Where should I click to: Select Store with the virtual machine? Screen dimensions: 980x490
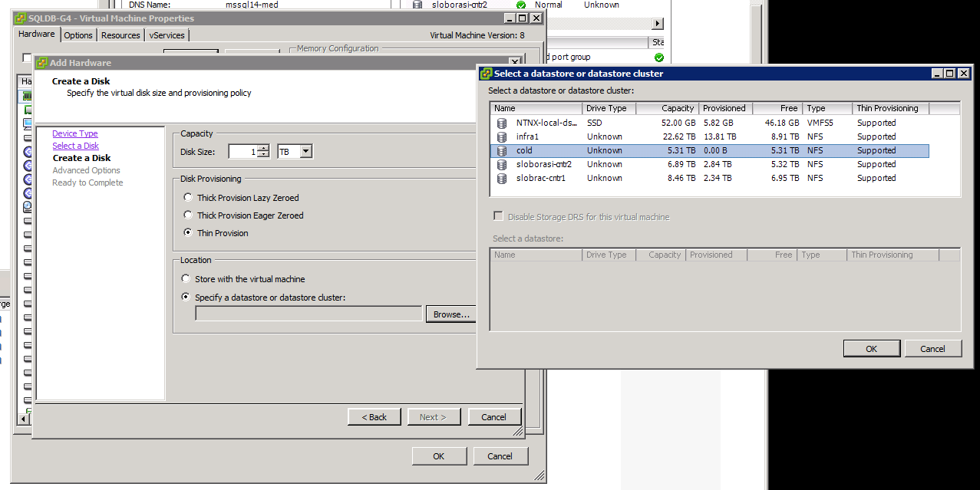[186, 279]
